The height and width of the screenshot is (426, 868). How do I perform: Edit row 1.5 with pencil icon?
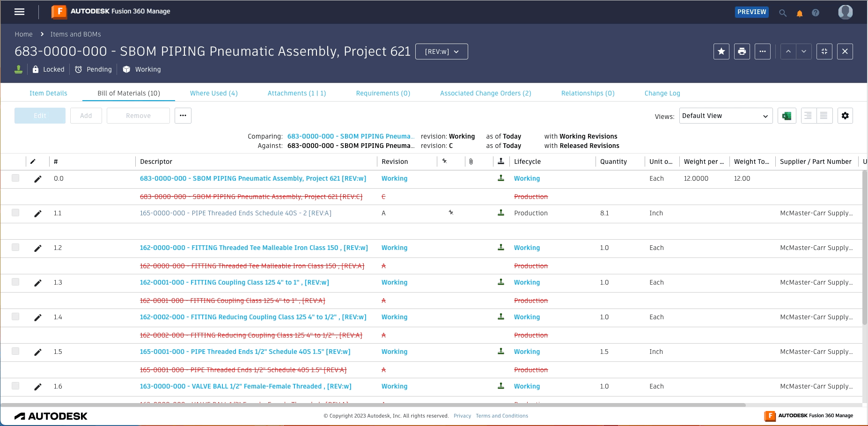coord(38,352)
